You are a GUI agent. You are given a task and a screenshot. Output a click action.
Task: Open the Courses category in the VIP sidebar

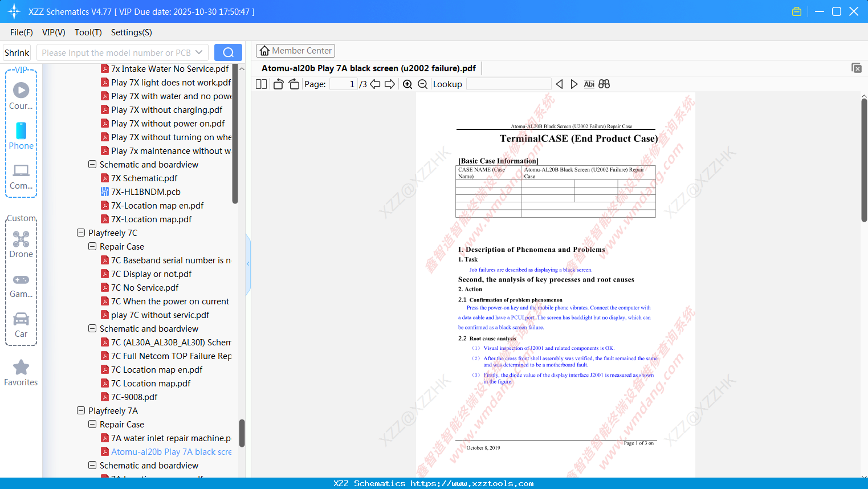(x=21, y=96)
